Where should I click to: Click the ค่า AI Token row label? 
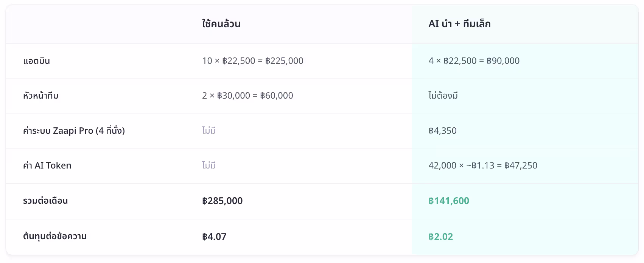47,166
